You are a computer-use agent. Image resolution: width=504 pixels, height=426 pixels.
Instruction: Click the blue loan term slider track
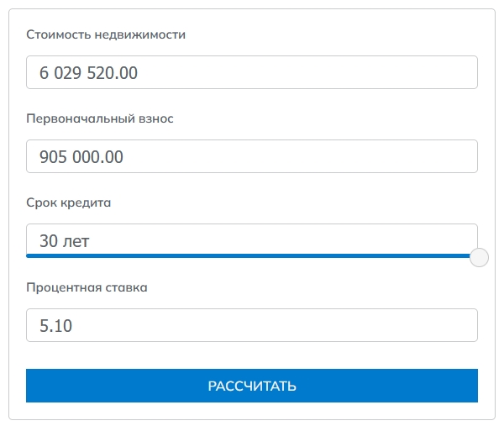(248, 256)
